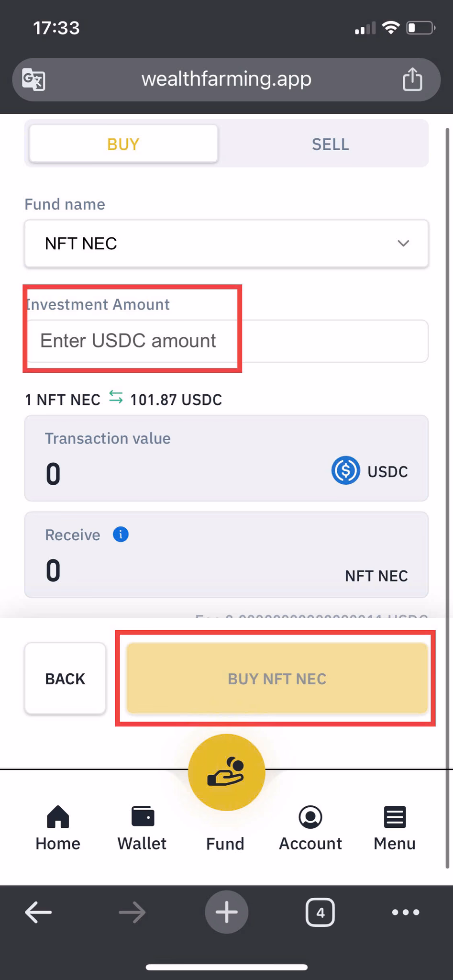Tap the browser translate icon
This screenshot has height=980, width=453.
[x=33, y=79]
